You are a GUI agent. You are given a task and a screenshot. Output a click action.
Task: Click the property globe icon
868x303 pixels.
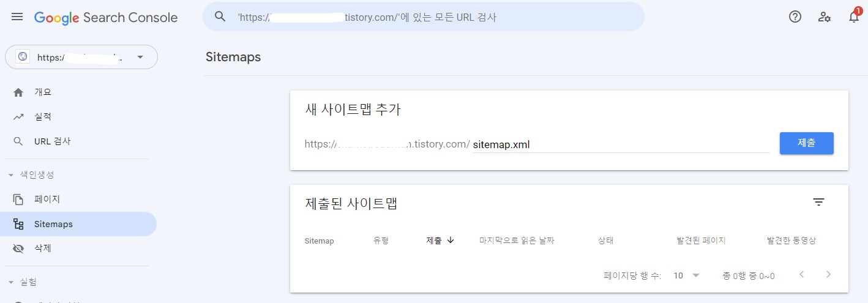(23, 57)
